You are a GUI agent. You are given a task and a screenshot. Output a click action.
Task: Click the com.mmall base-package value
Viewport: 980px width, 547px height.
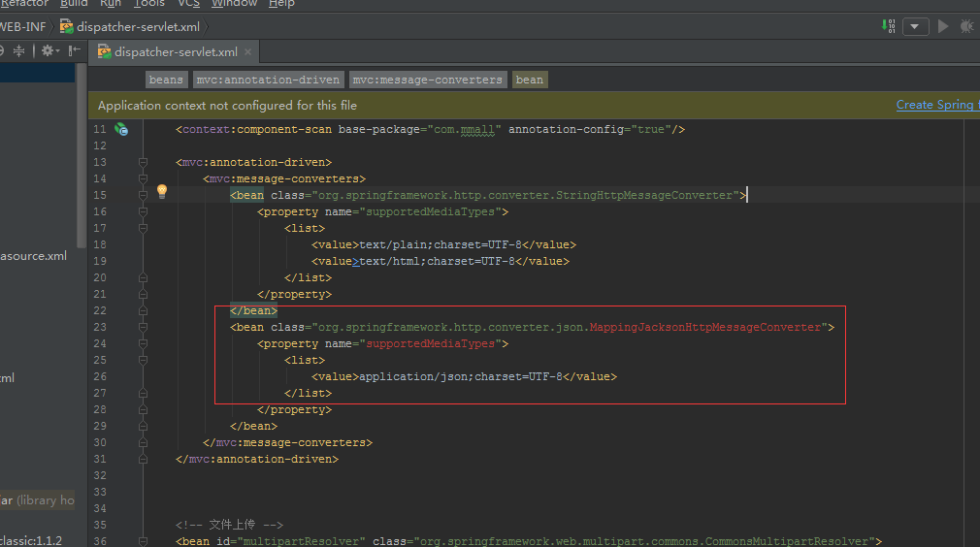pyautogui.click(x=464, y=129)
